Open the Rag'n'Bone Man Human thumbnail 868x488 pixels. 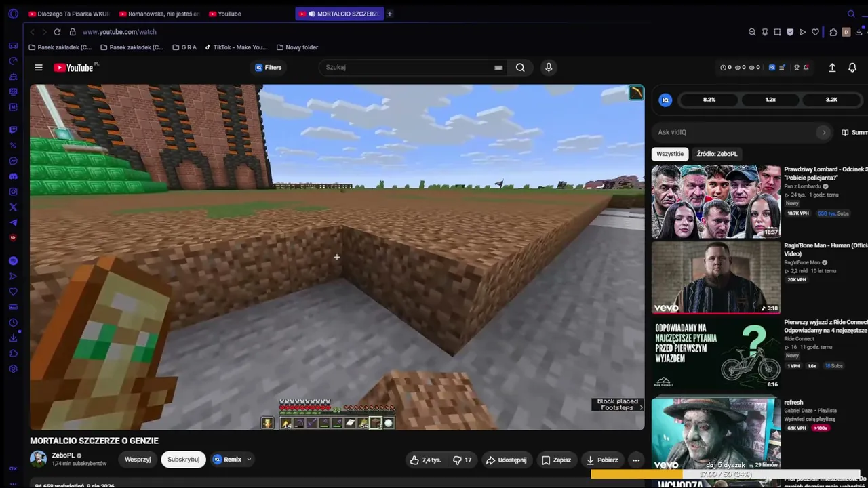pos(716,278)
